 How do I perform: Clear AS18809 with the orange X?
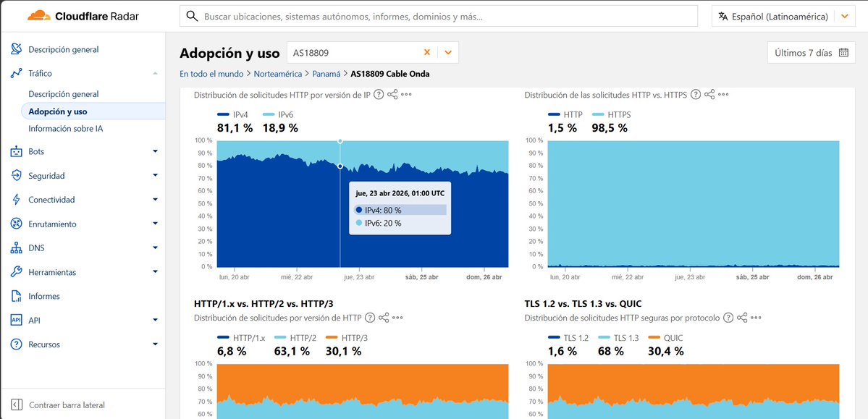[x=427, y=53]
